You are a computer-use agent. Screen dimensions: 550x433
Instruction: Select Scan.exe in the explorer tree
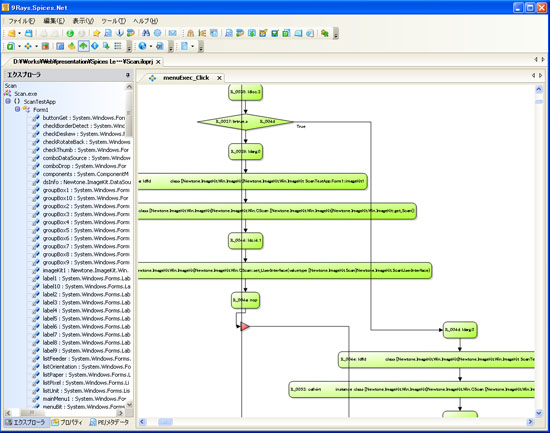pyautogui.click(x=26, y=93)
